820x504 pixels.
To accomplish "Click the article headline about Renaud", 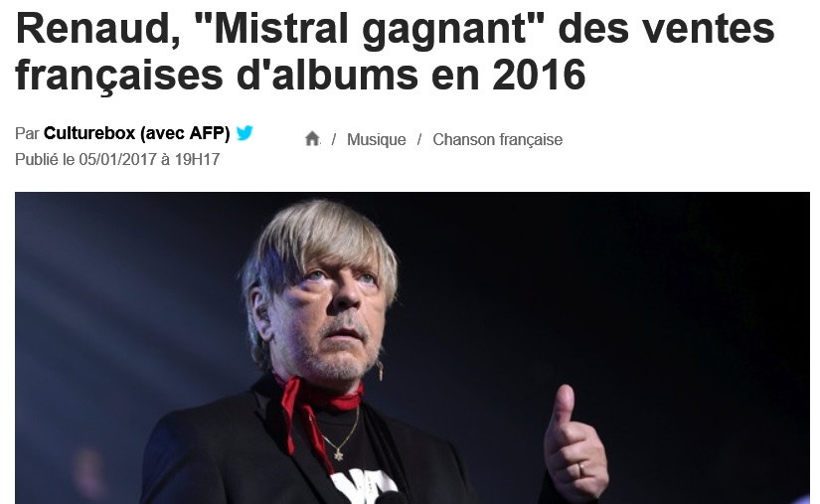I will [395, 52].
